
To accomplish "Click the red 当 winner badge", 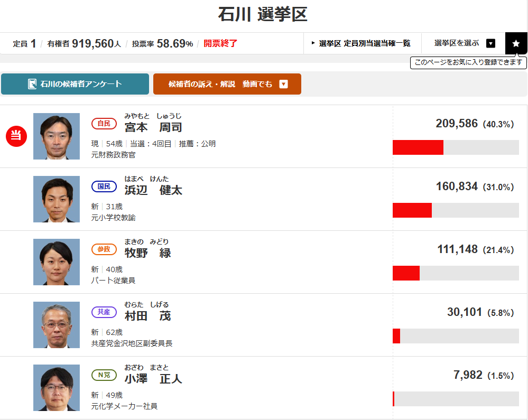I will [x=16, y=136].
